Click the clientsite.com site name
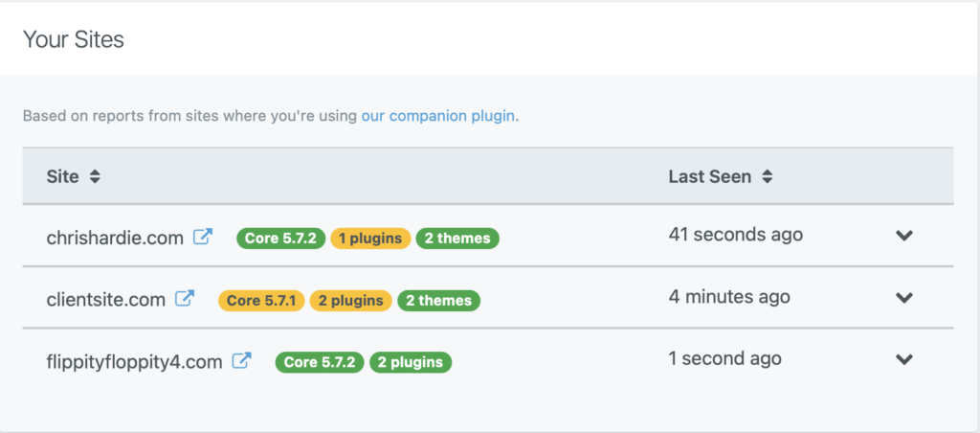The image size is (980, 433). coord(106,300)
